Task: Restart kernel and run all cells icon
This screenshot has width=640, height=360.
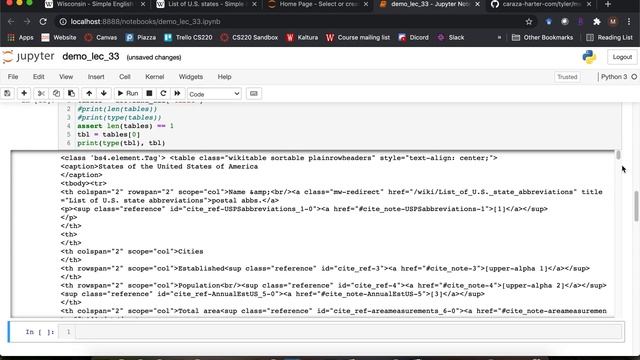Action: (x=177, y=93)
